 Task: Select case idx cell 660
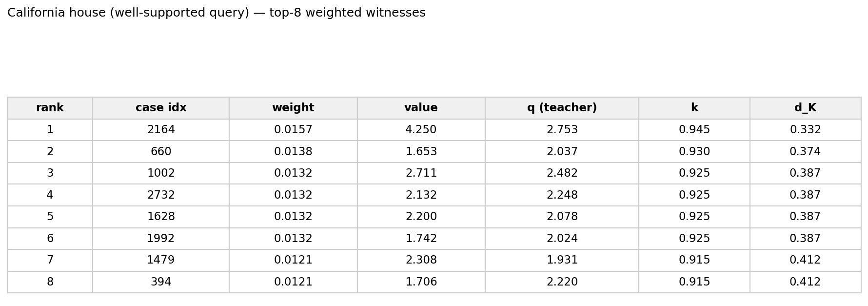(161, 152)
